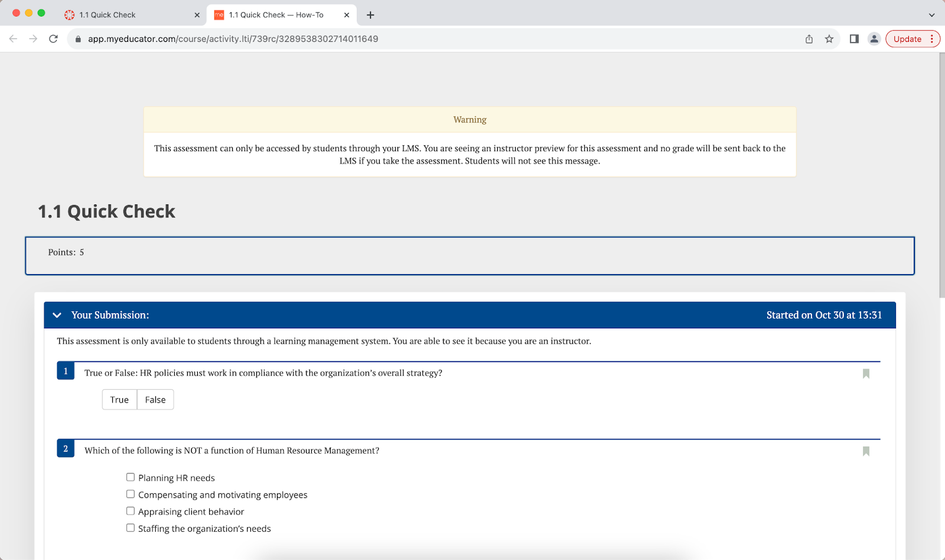Check Planning HR needs option
This screenshot has width=945, height=560.
131,477
